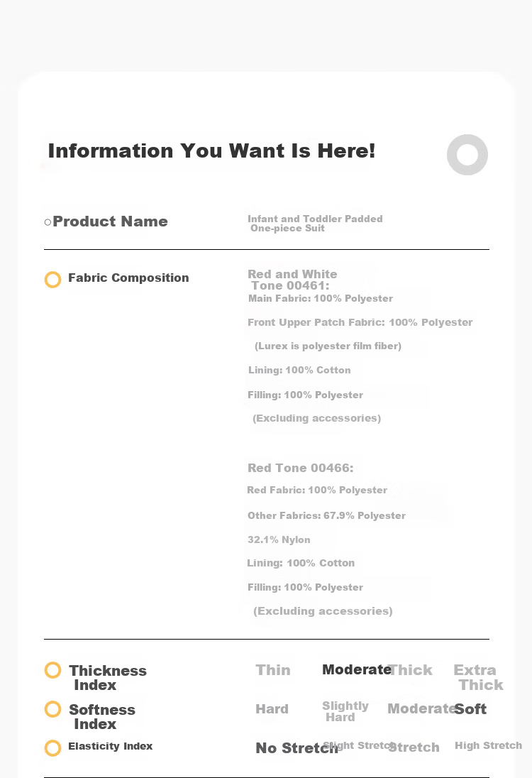Click the Red Tone 00466 heading

point(301,468)
